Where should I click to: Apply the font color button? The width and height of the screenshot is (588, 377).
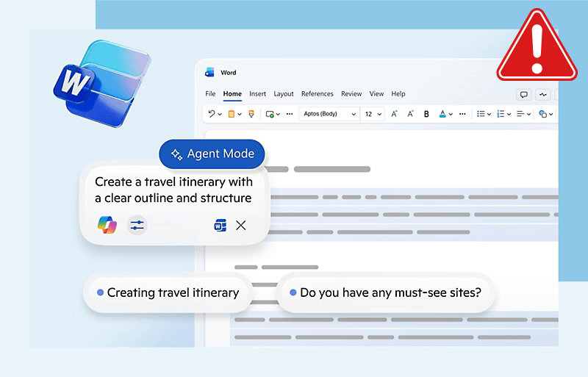click(x=442, y=114)
